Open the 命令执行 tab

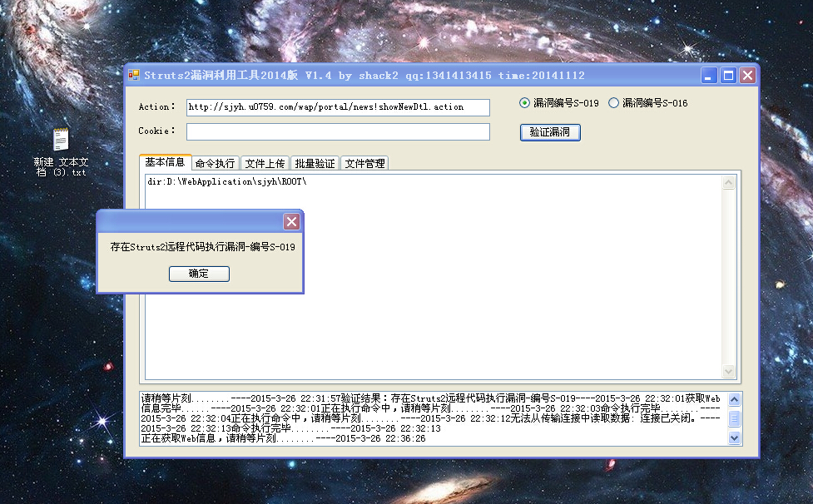point(216,164)
